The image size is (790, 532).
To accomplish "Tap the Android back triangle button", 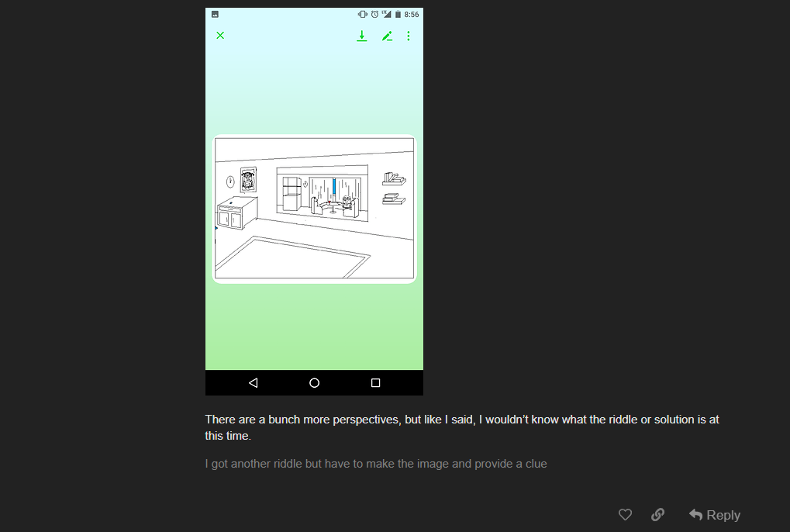I will coord(254,383).
